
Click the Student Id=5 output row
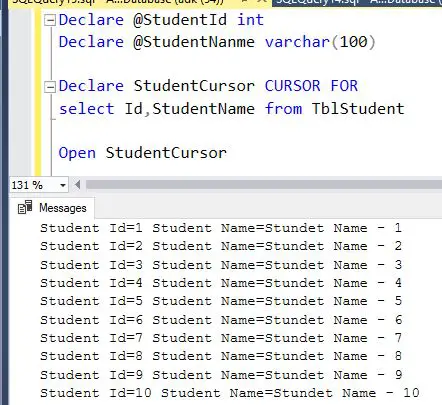click(x=221, y=301)
